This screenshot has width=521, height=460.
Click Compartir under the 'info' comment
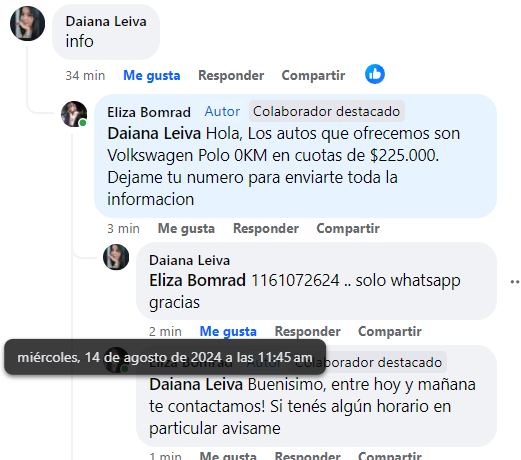313,76
